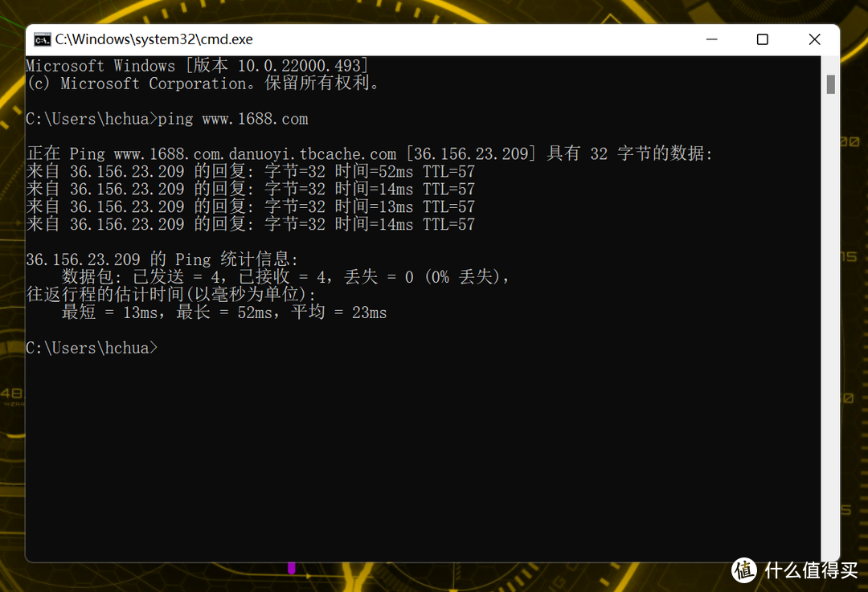Image resolution: width=868 pixels, height=592 pixels.
Task: Click the Windows version line 10.0.22000.493
Action: point(197,66)
